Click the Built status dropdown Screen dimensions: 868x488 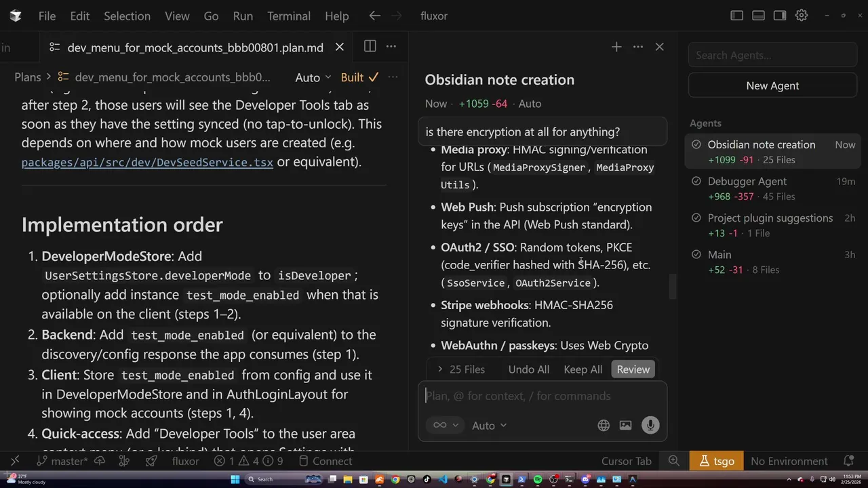coord(359,77)
